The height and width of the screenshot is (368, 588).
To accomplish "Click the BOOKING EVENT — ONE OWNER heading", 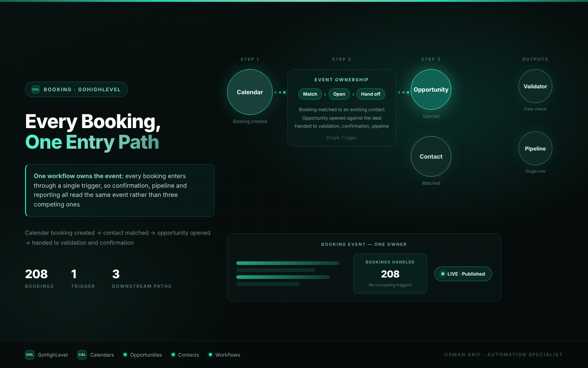I will (364, 244).
